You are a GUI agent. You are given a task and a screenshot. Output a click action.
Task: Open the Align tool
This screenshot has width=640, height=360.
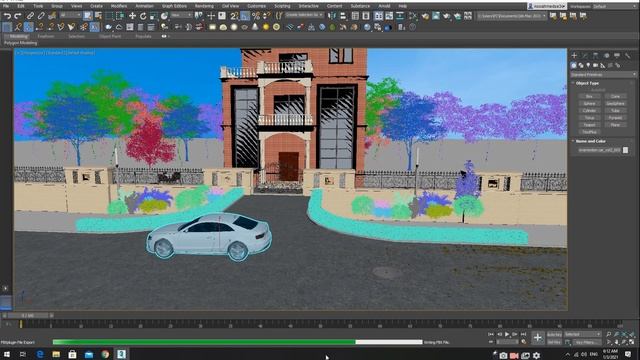(x=343, y=16)
